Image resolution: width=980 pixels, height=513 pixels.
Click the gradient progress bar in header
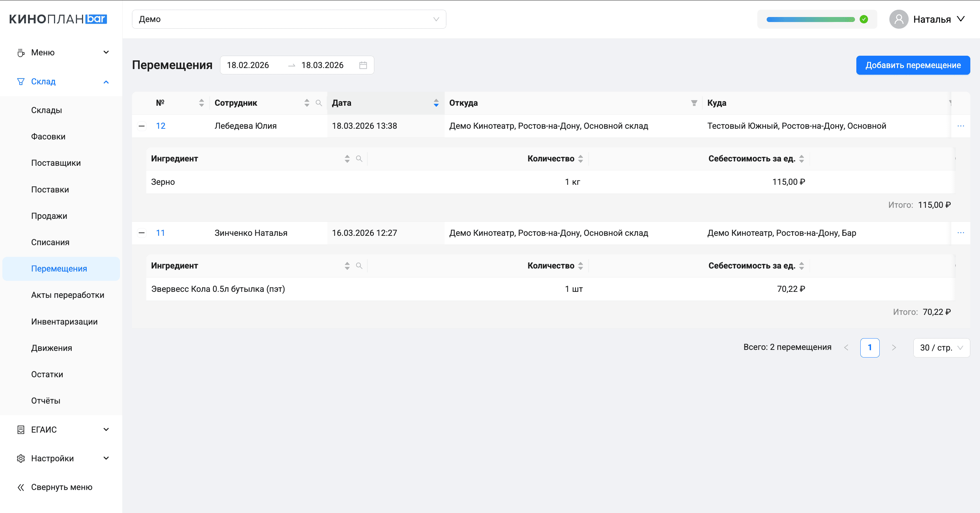810,19
